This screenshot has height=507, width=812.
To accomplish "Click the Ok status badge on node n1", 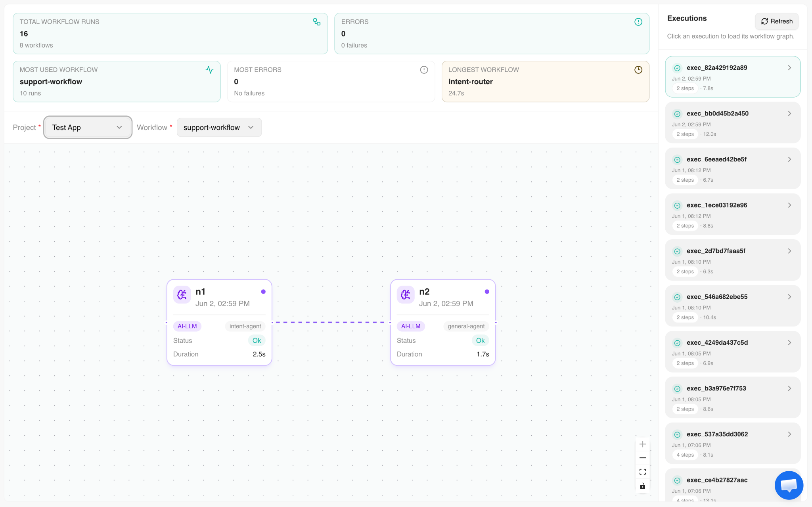I will 257,340.
